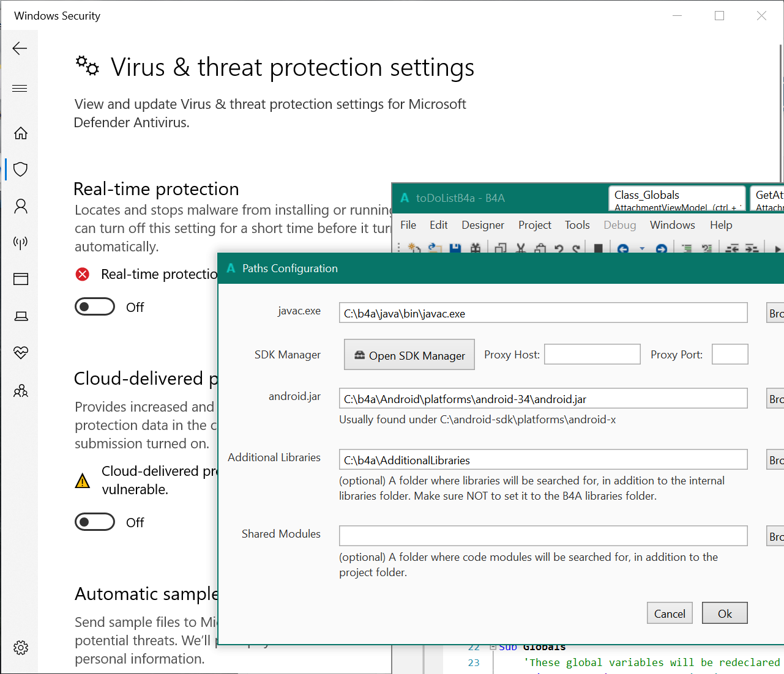Open Firewall & network protection icon

click(21, 243)
